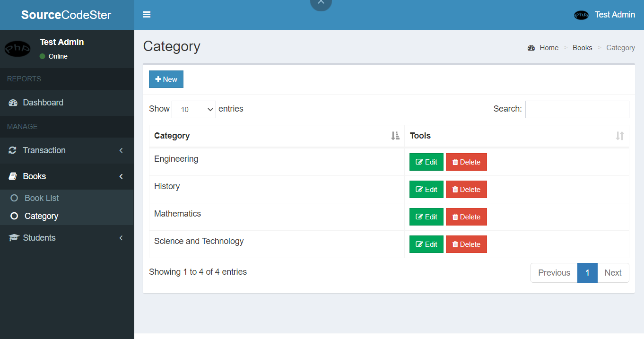Click the New button to add a category
Image resolution: width=644 pixels, height=339 pixels.
pyautogui.click(x=166, y=79)
